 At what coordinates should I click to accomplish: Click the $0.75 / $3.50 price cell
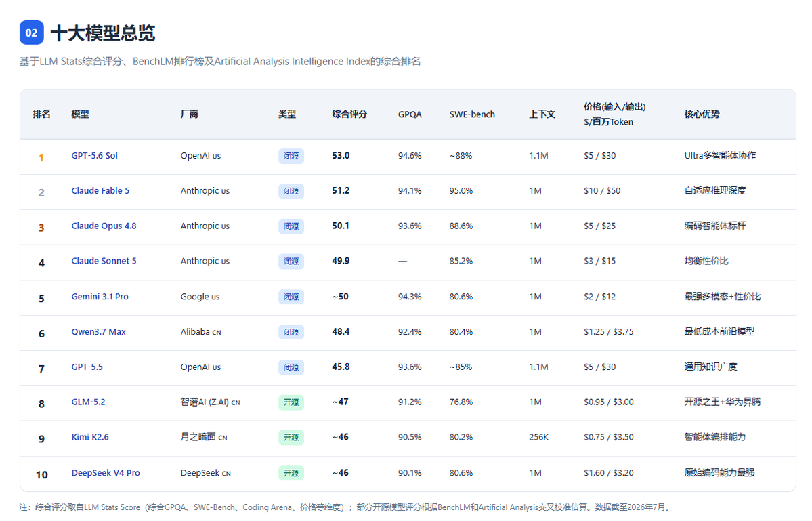coord(609,438)
